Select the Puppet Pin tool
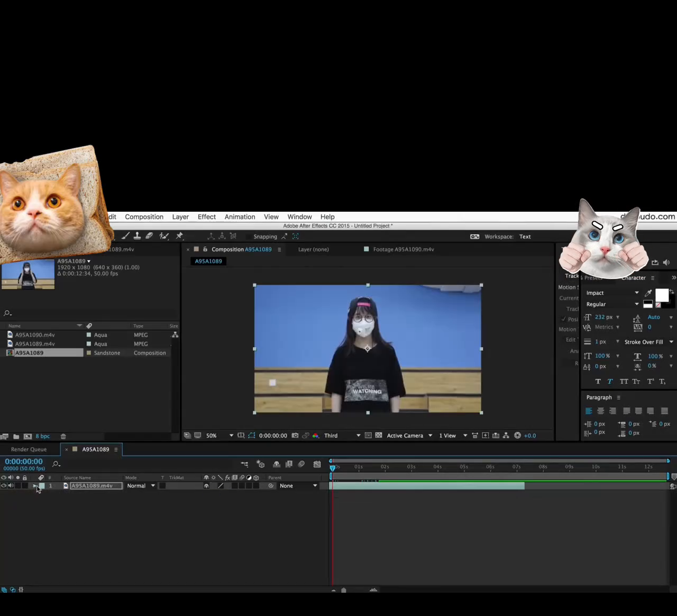677x616 pixels. click(x=179, y=236)
